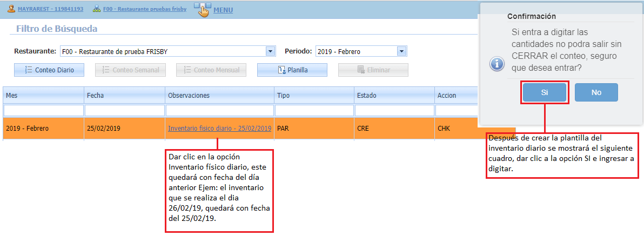The width and height of the screenshot is (644, 249).
Task: Expand the Periodo dropdown arrow
Action: [401, 51]
